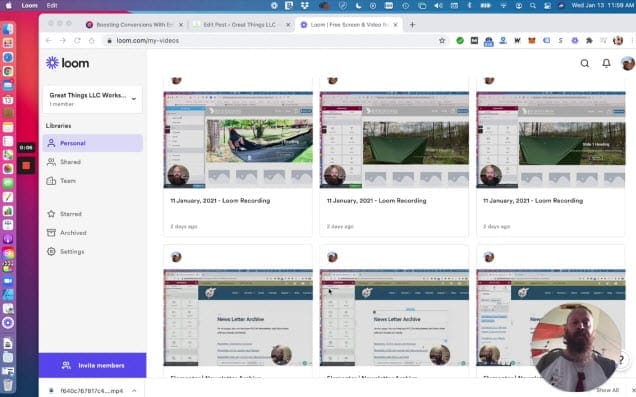Open the Apple menu
636x397 pixels.
9,6
